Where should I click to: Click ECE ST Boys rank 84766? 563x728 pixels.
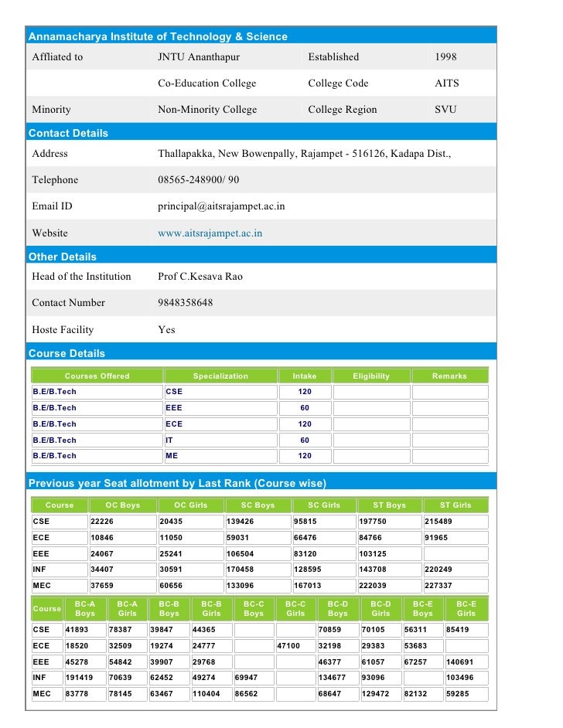click(x=370, y=538)
